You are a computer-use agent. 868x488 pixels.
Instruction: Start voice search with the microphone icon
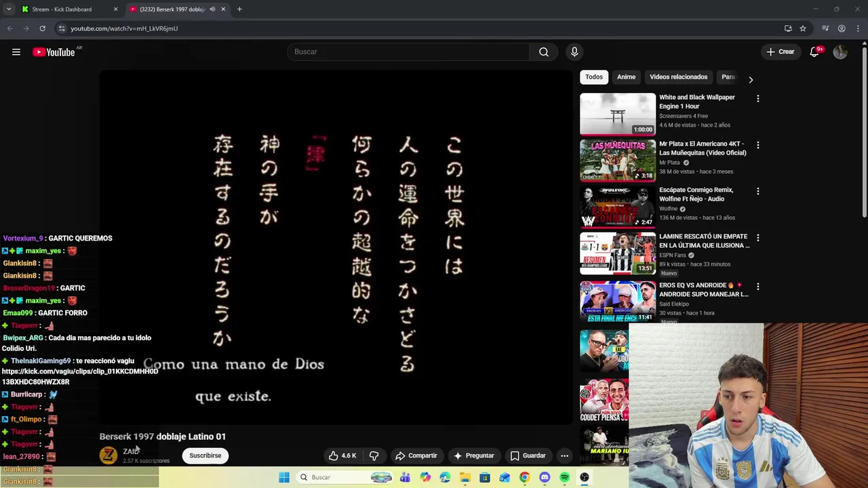[574, 52]
